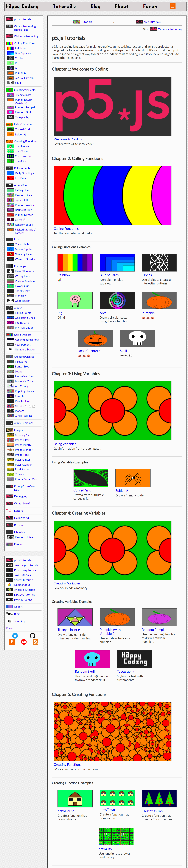Click the coffee cup icon beside Java Tutorials
The width and height of the screenshot is (188, 868).
(x=10, y=575)
